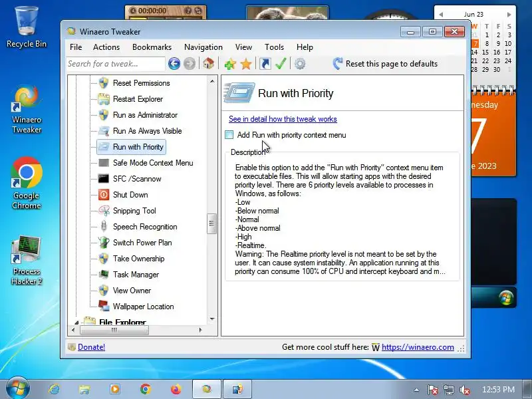Select Run with Priority tree item
The width and height of the screenshot is (532, 399).
tap(132, 146)
